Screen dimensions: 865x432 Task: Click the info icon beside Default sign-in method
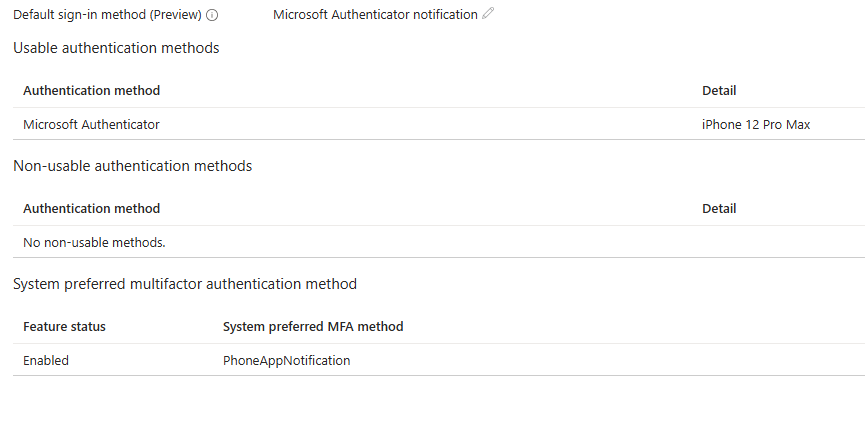pyautogui.click(x=212, y=15)
